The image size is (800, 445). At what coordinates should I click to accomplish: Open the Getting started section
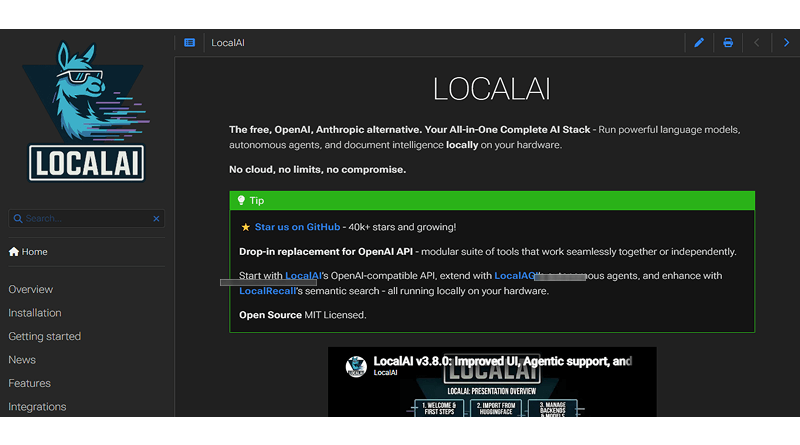pos(44,336)
